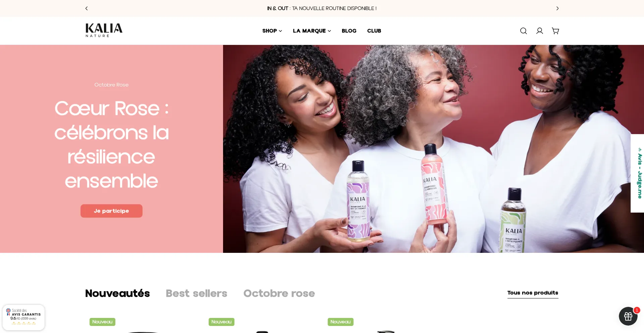The width and height of the screenshot is (644, 333).
Task: Open the Tous nos produits link
Action: click(x=533, y=293)
